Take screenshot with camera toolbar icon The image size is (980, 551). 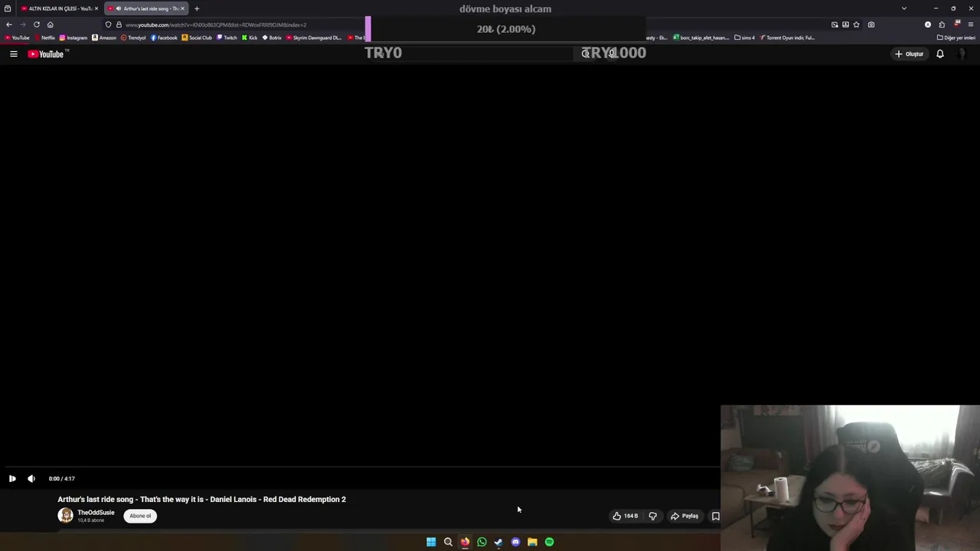(871, 24)
